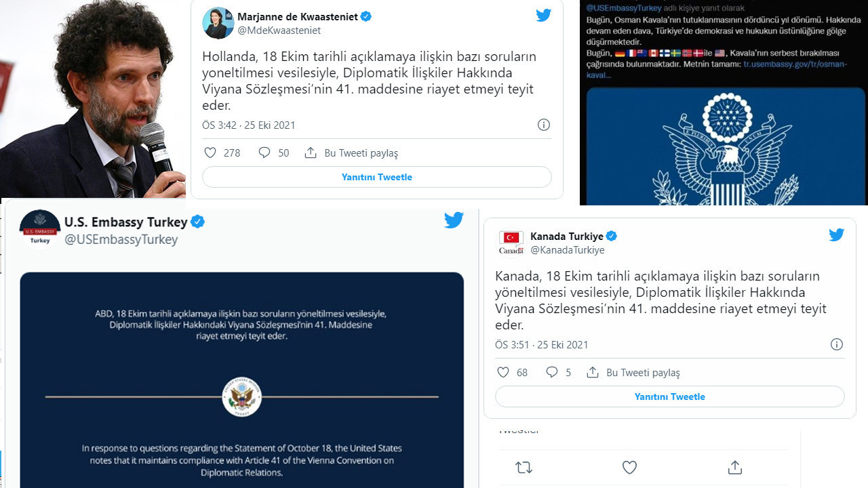Image resolution: width=868 pixels, height=488 pixels.
Task: Like the Hollanda tweet with 278 hearts
Action: tap(210, 152)
